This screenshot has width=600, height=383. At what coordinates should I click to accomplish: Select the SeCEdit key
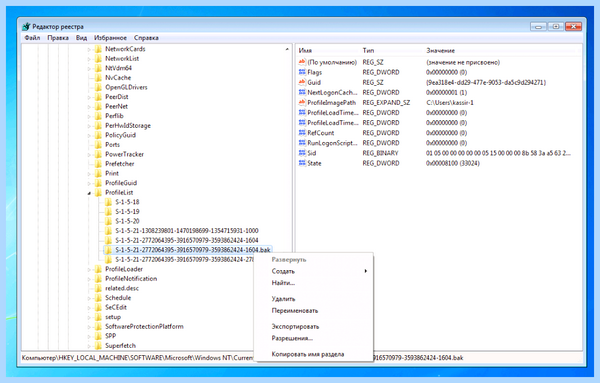[116, 307]
